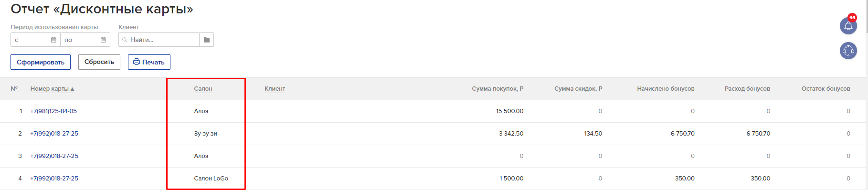Open calendar for start date field
The height and width of the screenshot is (190, 868).
tap(53, 40)
